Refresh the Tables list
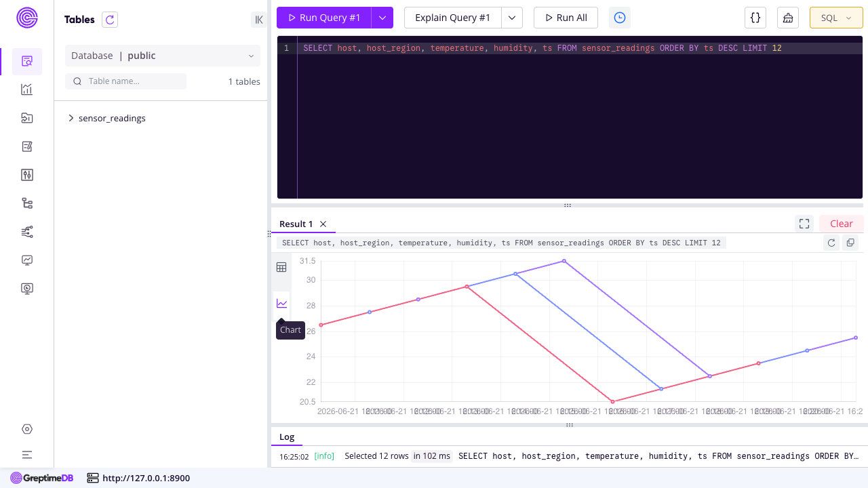Viewport: 868px width, 488px height. pos(110,20)
